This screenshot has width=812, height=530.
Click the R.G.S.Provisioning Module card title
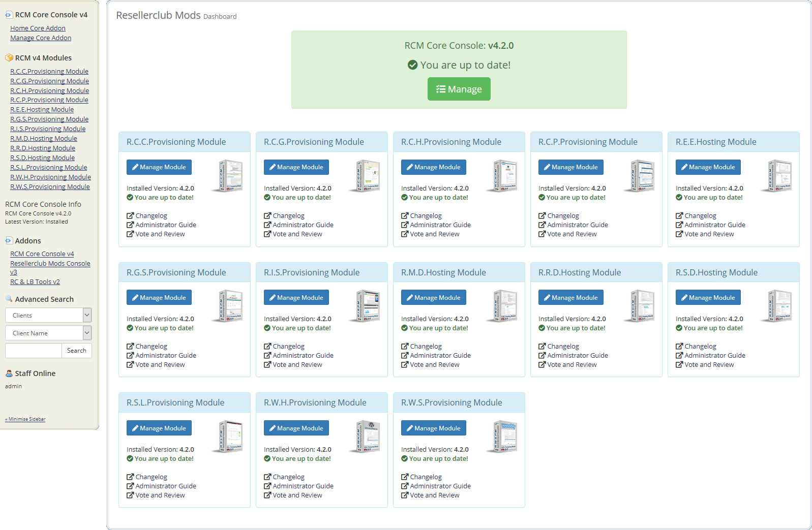tap(176, 272)
